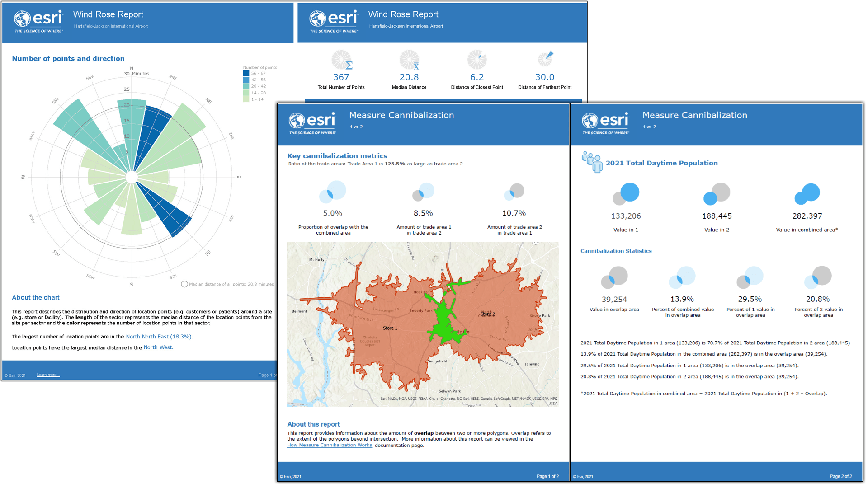Click the median distance legend circle marker
Image resolution: width=868 pixels, height=488 pixels.
(184, 284)
